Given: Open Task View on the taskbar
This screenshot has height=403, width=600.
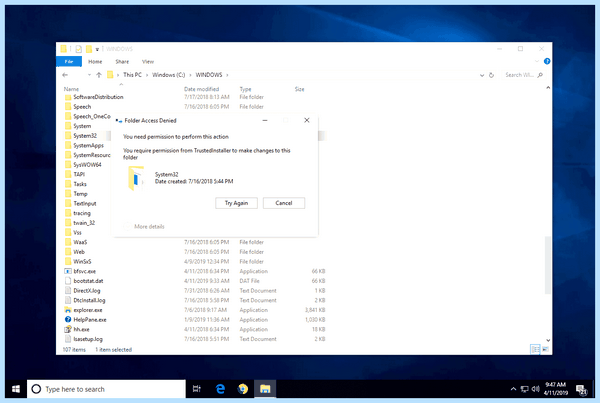Looking at the screenshot, I should point(197,389).
